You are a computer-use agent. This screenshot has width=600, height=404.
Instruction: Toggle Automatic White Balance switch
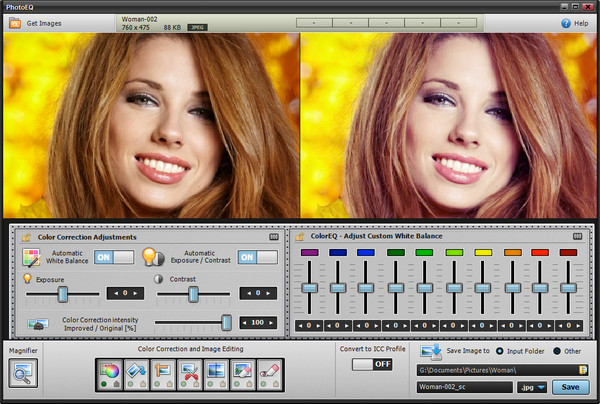click(114, 257)
